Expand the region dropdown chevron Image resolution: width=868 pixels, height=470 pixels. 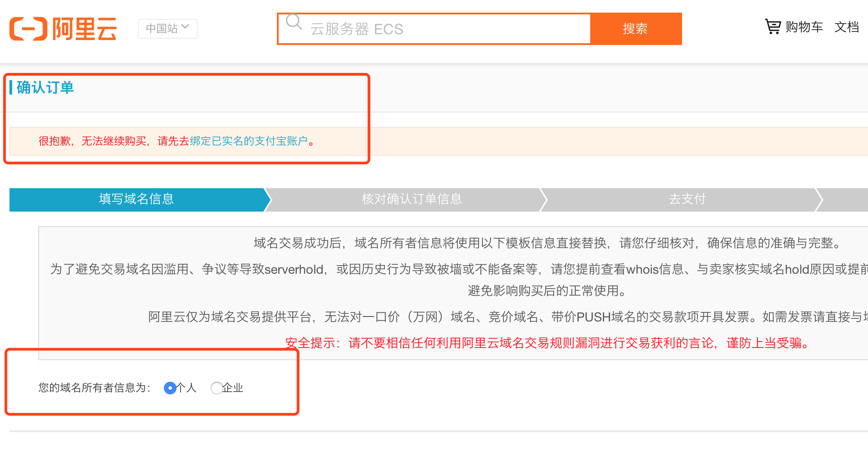(186, 27)
